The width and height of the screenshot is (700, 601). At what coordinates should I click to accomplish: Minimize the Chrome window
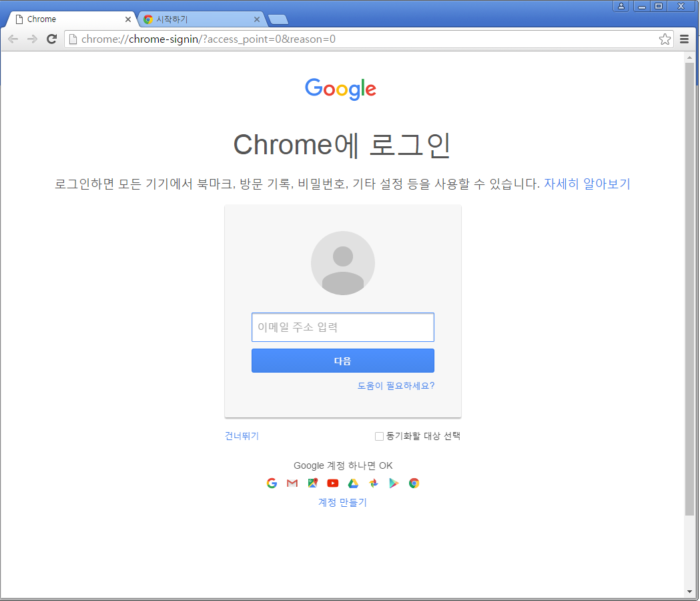(642, 6)
